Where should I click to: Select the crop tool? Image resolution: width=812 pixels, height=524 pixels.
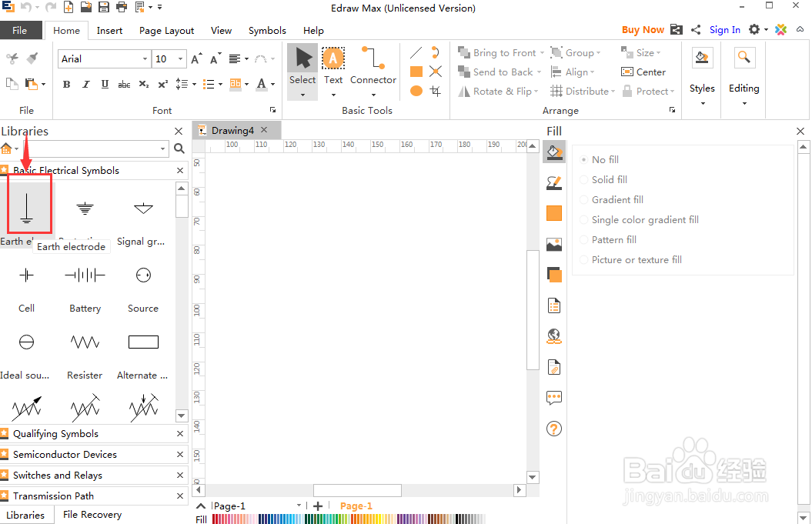click(x=436, y=91)
